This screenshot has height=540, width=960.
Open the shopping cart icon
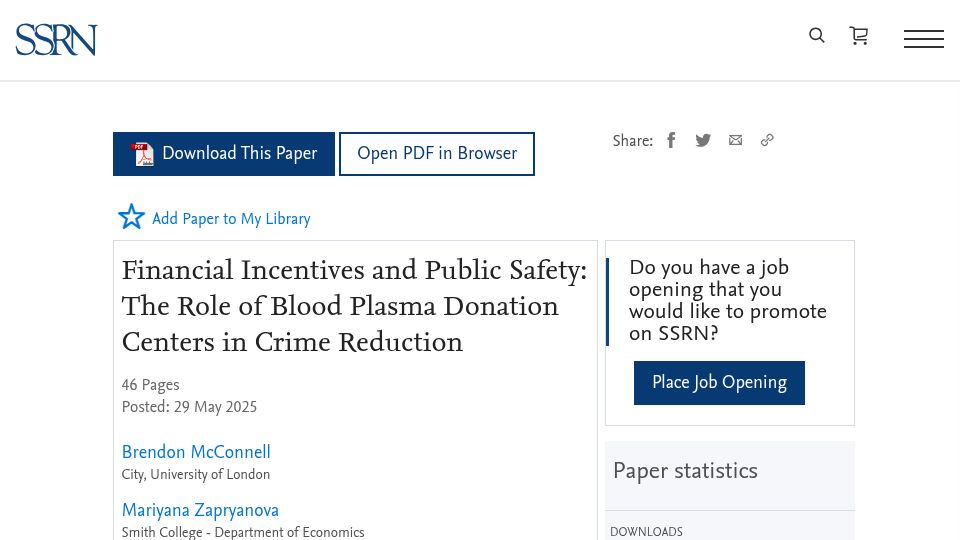[x=859, y=36]
